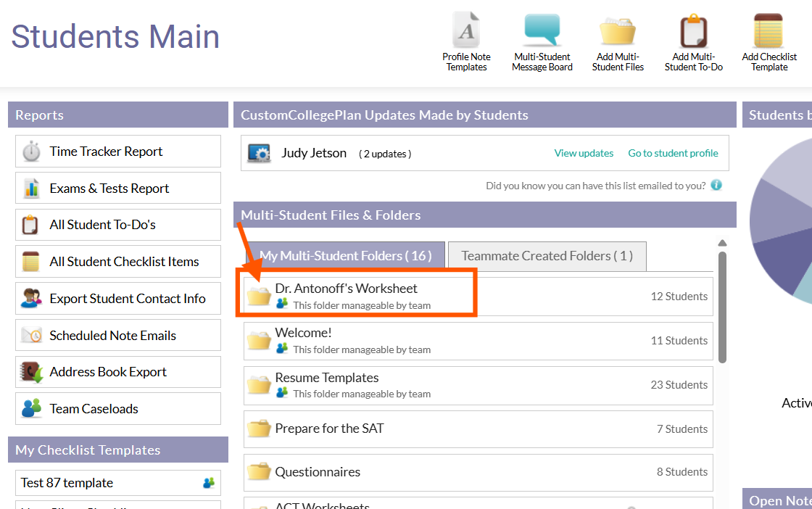Click Add Multi-Student Files folder icon
812x509 pixels.
tap(617, 31)
